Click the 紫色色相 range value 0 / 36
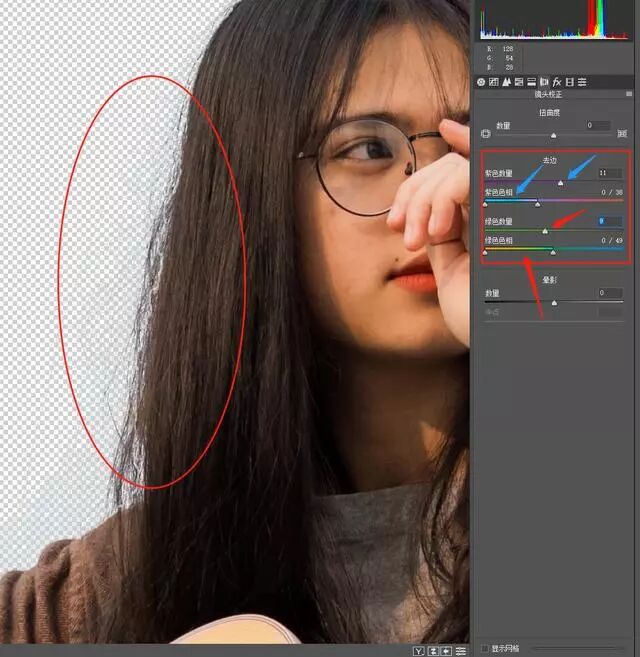 [612, 192]
